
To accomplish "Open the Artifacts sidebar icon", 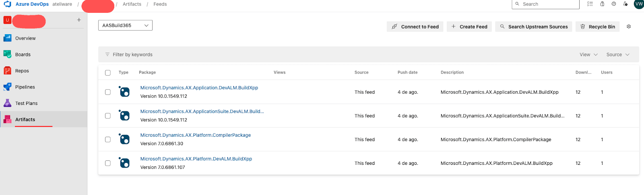I will coord(7,119).
